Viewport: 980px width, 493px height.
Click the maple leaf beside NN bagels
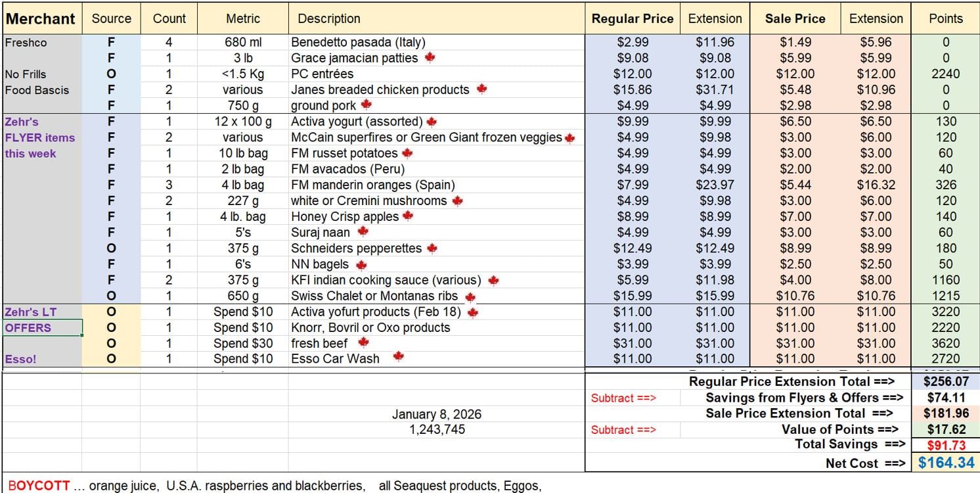tap(361, 264)
